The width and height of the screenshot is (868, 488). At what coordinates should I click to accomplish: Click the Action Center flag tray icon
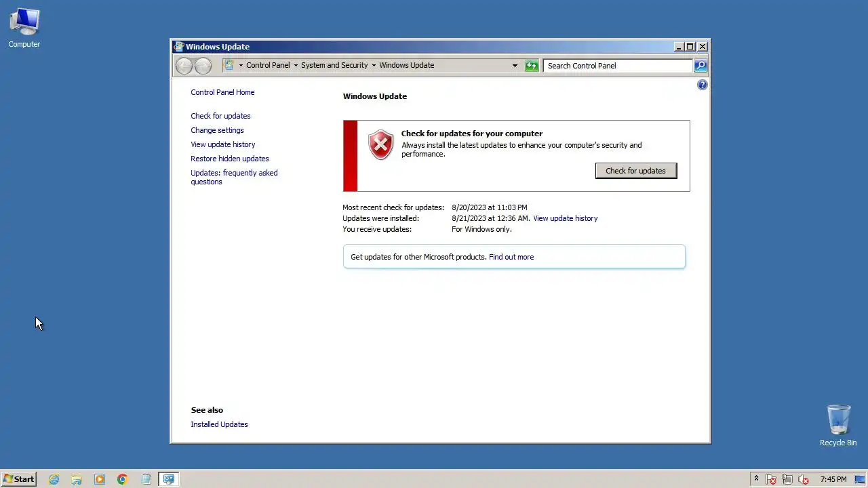tap(771, 479)
